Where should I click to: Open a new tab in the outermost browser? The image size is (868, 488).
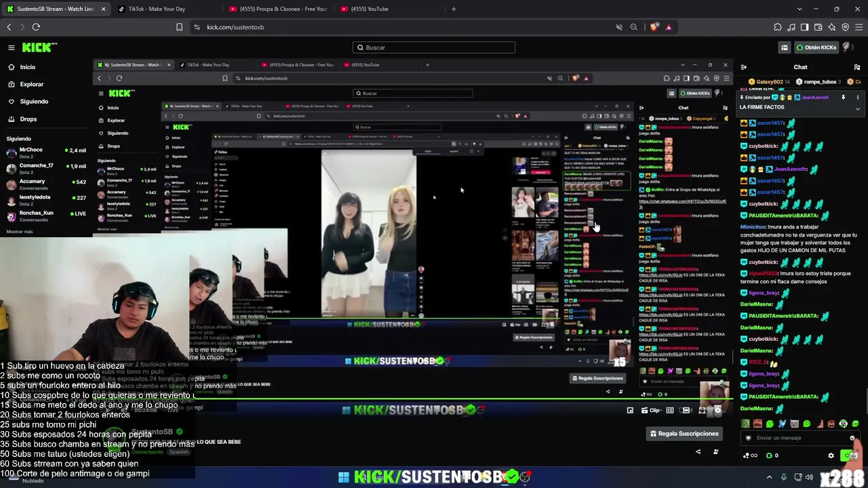(454, 9)
